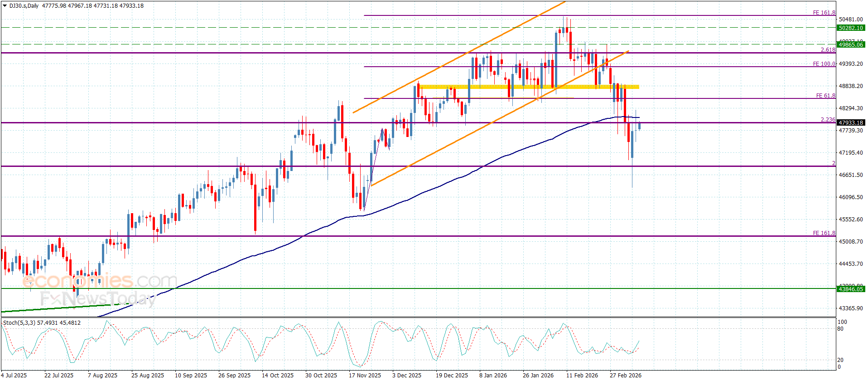
Task: Select the 2.618 Fibonacci level label
Action: pos(828,50)
